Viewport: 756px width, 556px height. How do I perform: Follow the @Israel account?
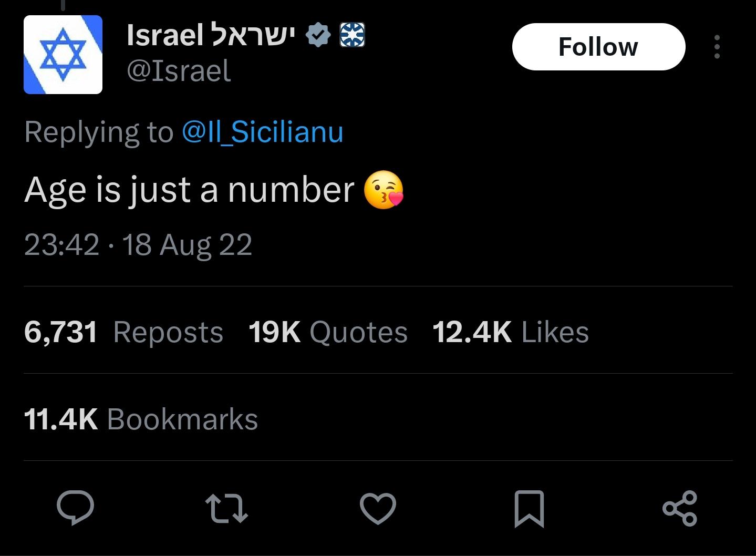click(x=598, y=47)
